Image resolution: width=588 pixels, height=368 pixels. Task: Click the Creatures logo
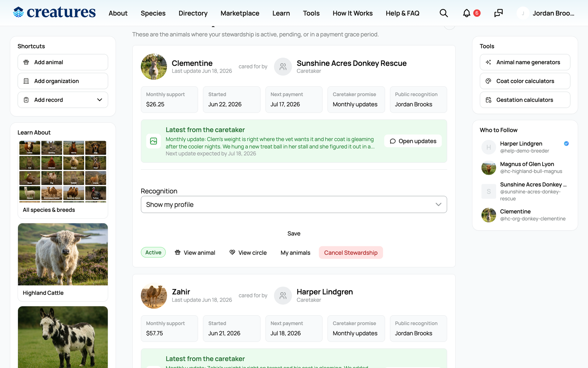pos(54,12)
